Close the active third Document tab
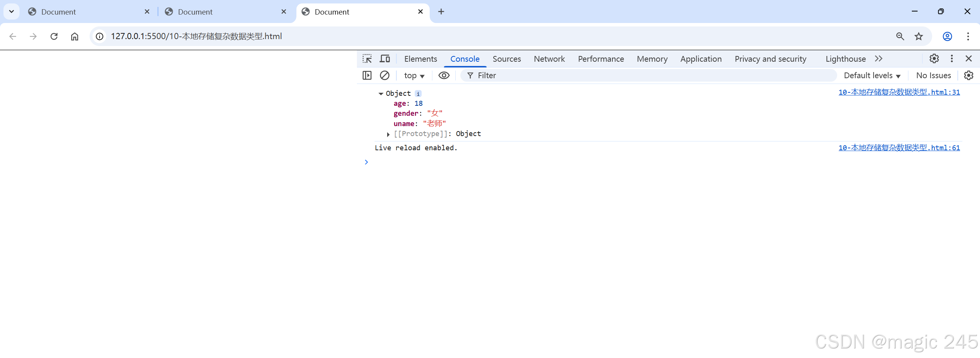The width and height of the screenshot is (980, 358). [420, 12]
